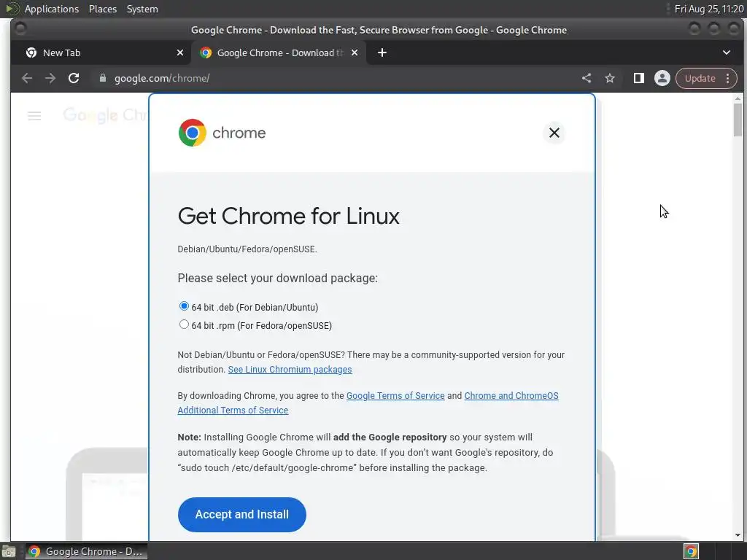Click the clock showing Fri Aug 25, 11:20

709,9
